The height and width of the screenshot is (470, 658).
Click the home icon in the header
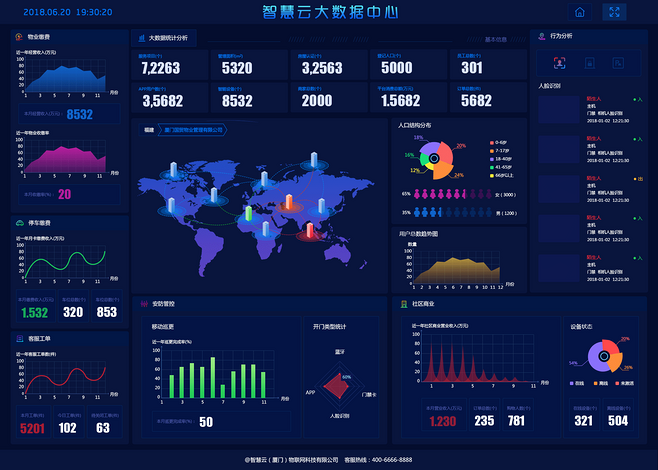pyautogui.click(x=579, y=12)
